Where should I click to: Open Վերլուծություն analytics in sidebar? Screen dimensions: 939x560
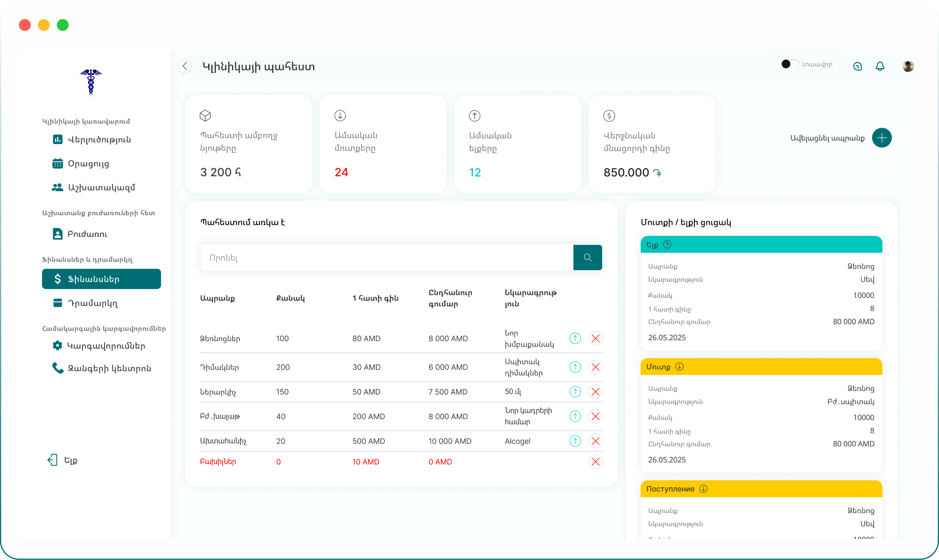pos(99,140)
